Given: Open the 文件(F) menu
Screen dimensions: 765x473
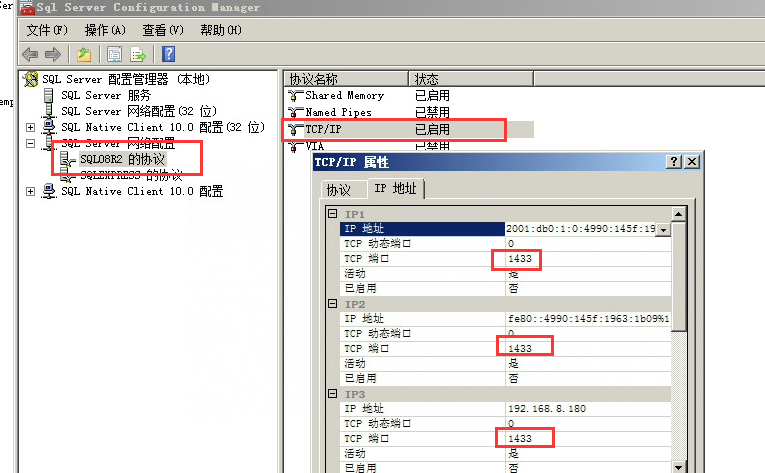Looking at the screenshot, I should [x=47, y=30].
